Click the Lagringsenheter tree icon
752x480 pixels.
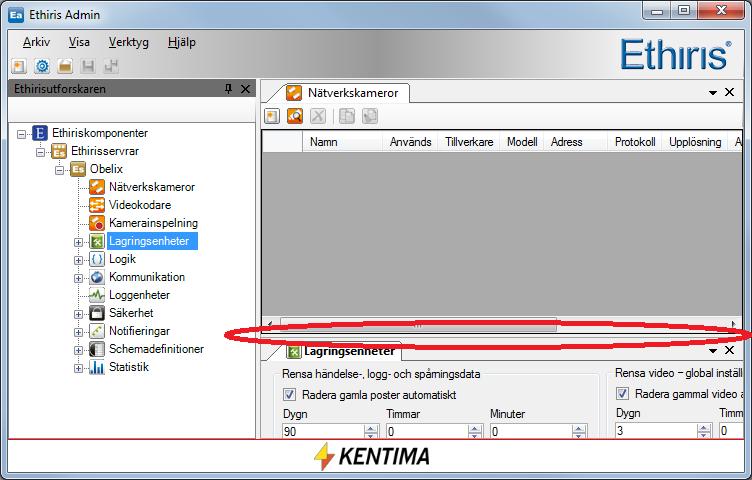(97, 241)
